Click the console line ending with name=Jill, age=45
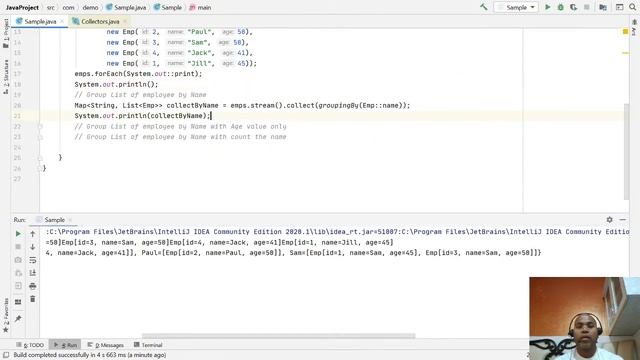Viewport: 640px width, 360px height. (x=219, y=242)
